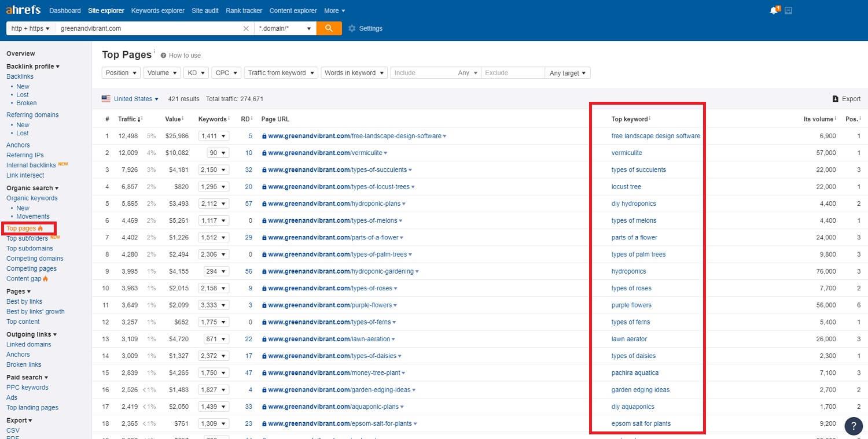
Task: Open Organic keywords in the sidebar
Action: click(x=32, y=198)
